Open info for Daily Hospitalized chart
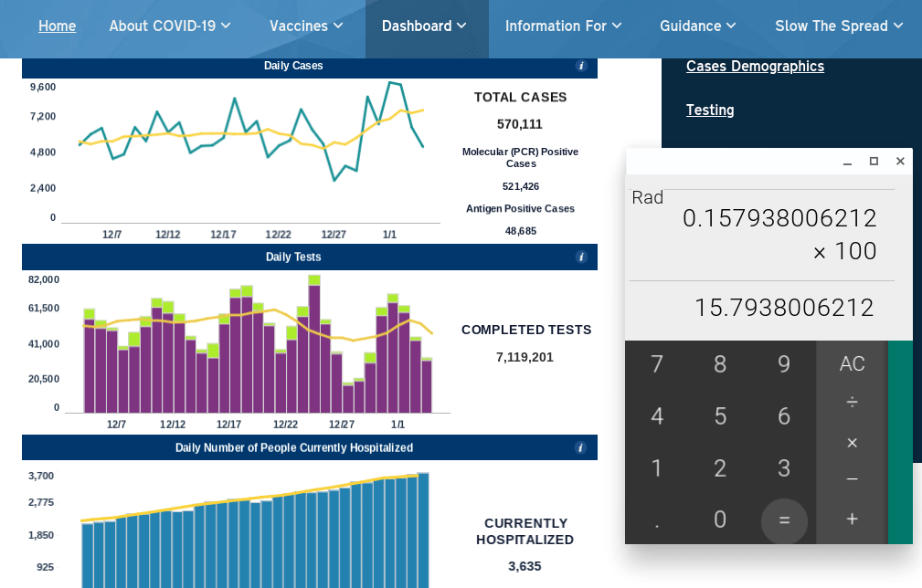The image size is (922, 588). pos(581,447)
